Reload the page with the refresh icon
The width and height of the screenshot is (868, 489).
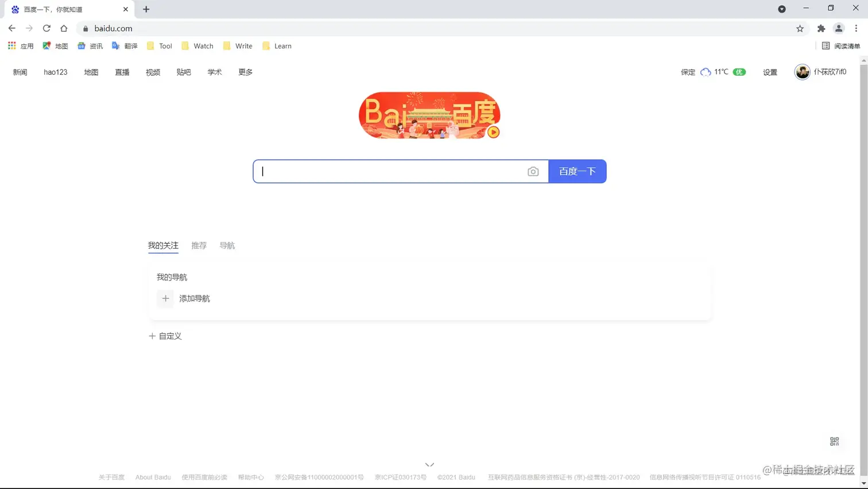46,28
